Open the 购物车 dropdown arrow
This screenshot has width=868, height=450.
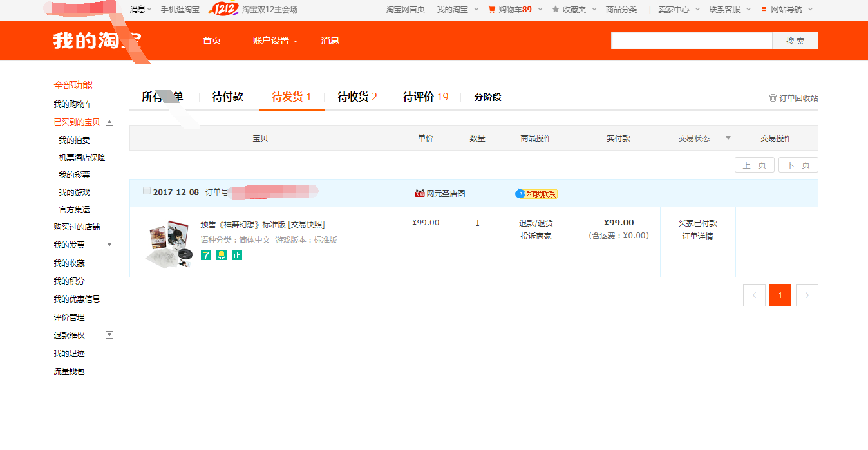click(540, 10)
